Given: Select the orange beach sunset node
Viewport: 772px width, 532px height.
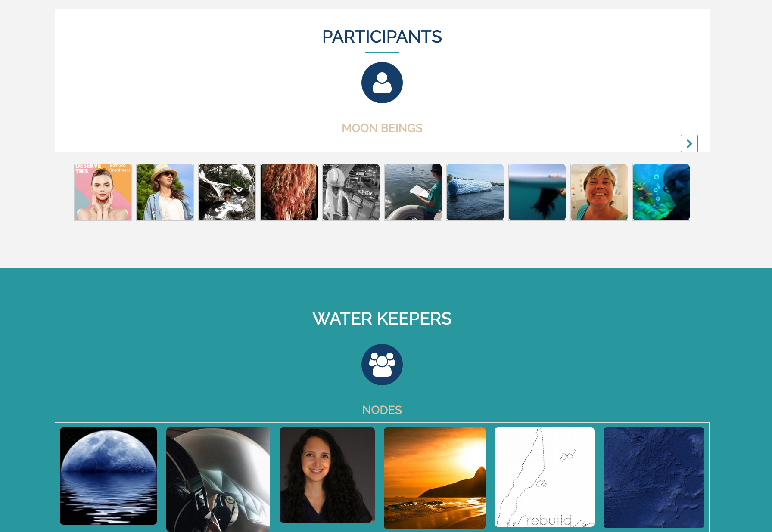Looking at the screenshot, I should (435, 478).
